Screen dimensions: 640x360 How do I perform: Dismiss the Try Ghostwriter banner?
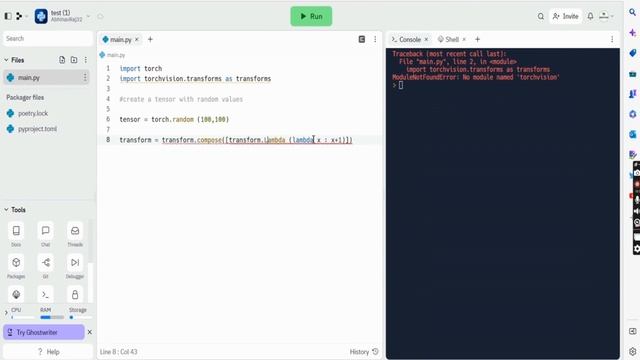pos(90,332)
